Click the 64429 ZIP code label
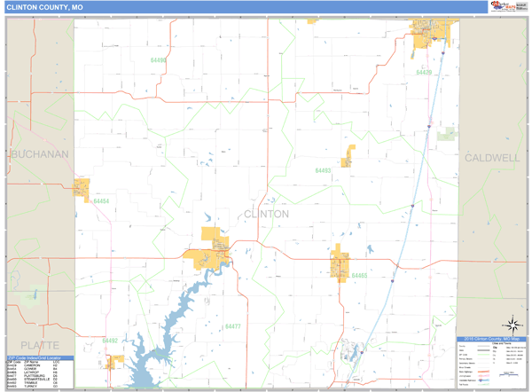The height and width of the screenshot is (392, 532). 423,73
